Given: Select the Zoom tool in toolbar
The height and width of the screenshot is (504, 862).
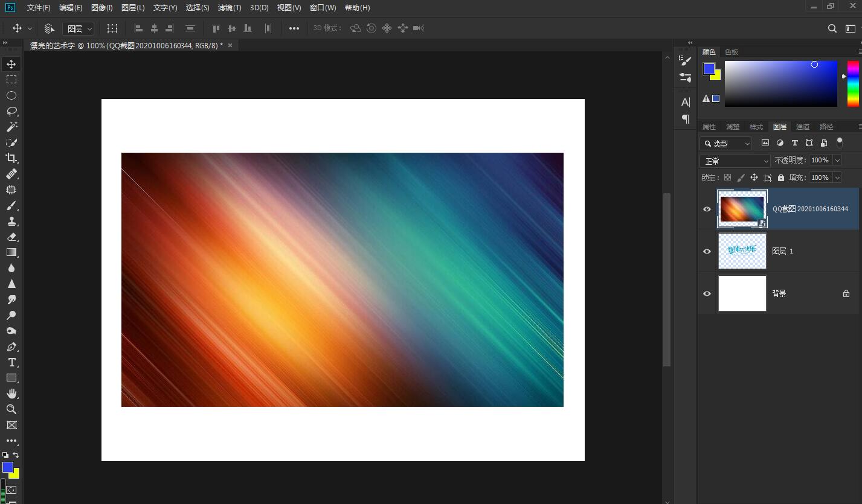Looking at the screenshot, I should 11,409.
